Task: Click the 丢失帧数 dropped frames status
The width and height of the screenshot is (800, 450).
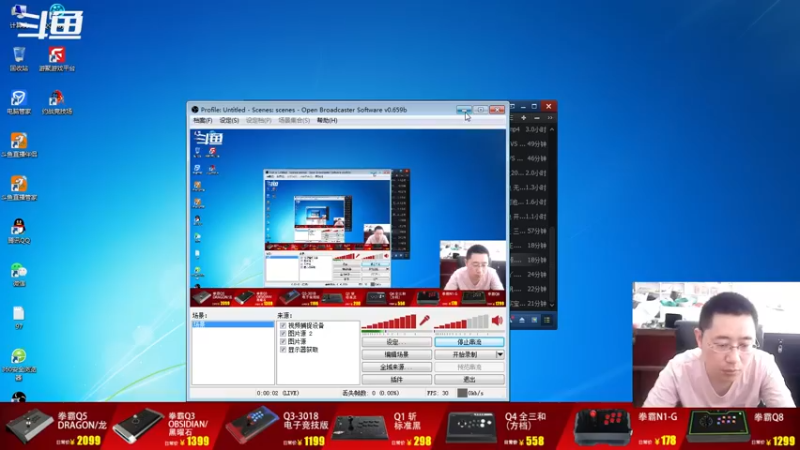Action: 370,393
